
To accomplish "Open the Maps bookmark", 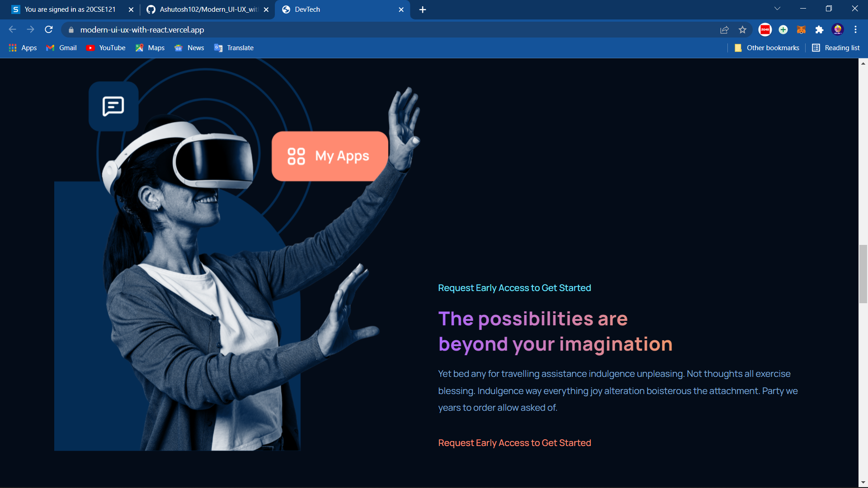I will pos(150,48).
